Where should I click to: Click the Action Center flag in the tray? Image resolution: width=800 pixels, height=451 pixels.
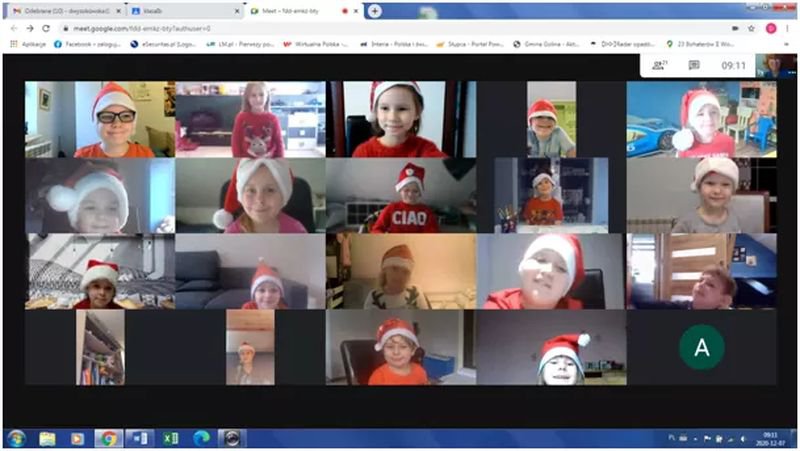(x=707, y=439)
